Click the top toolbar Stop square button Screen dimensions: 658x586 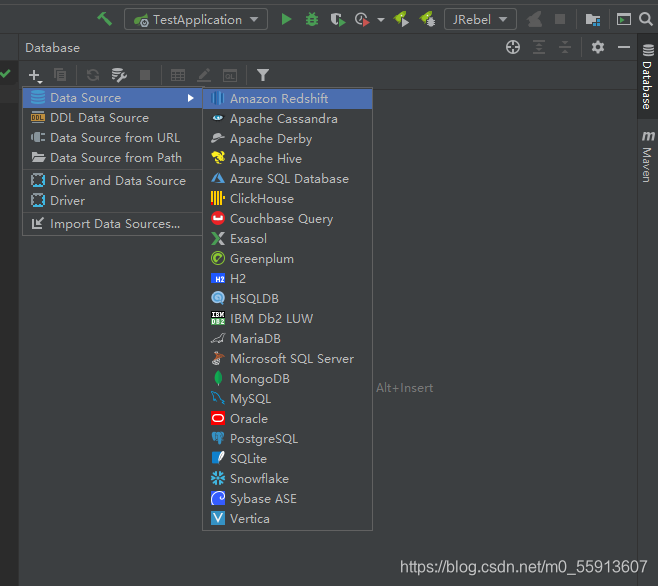pyautogui.click(x=560, y=19)
